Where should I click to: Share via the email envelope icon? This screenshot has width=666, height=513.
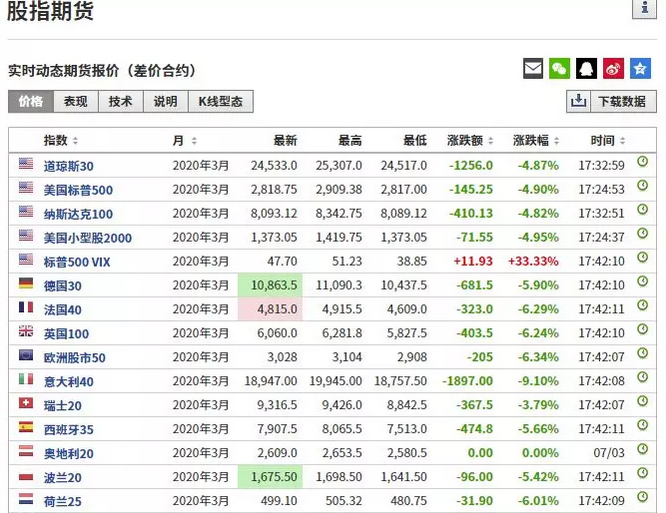point(533,68)
